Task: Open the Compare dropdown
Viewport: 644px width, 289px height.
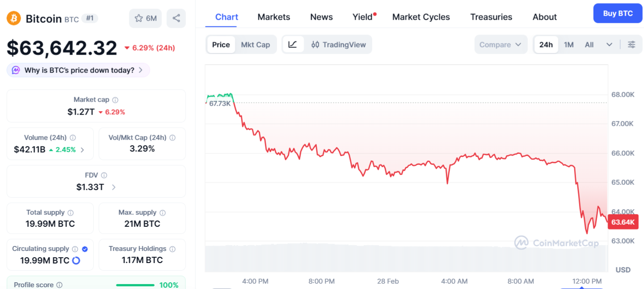Action: coord(501,44)
